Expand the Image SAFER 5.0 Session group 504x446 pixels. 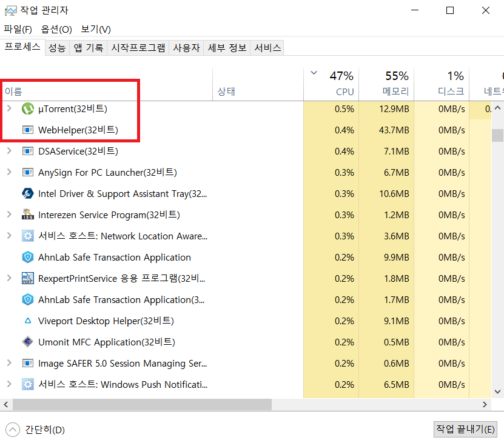coord(9,363)
